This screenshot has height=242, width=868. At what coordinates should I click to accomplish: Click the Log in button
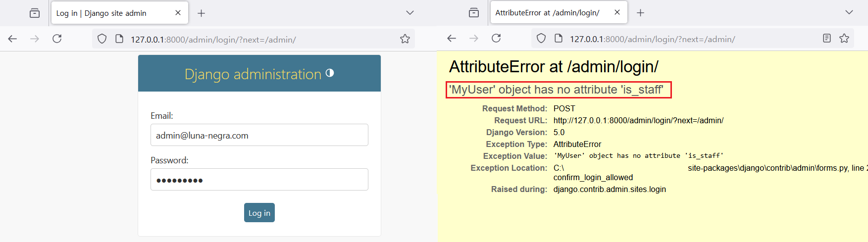[259, 213]
